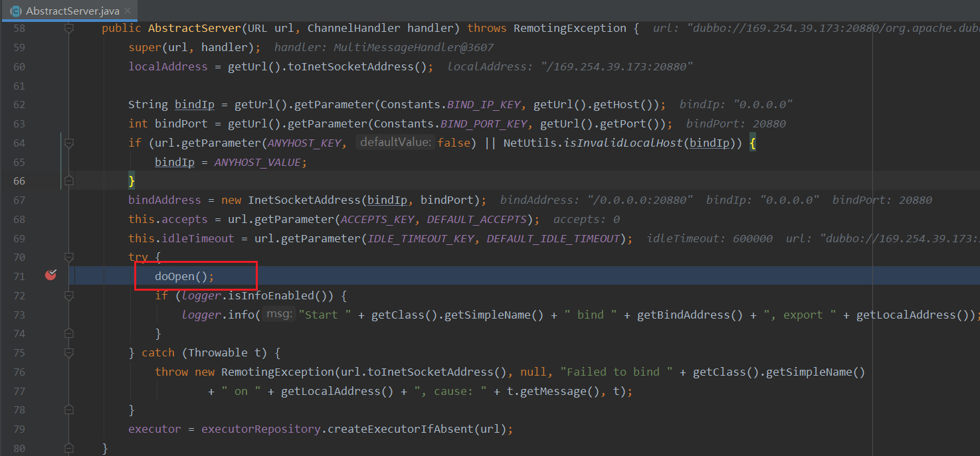The image size is (980, 456).
Task: Click fold end marker at line 78
Action: click(x=68, y=410)
